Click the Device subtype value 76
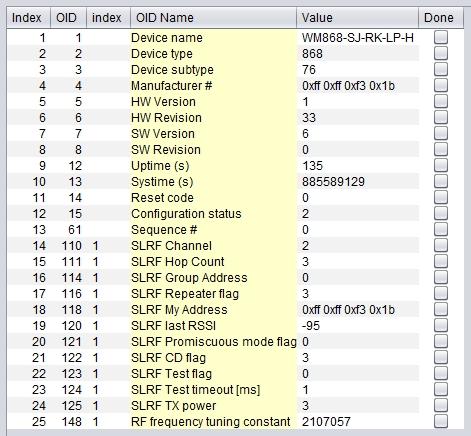 (309, 70)
